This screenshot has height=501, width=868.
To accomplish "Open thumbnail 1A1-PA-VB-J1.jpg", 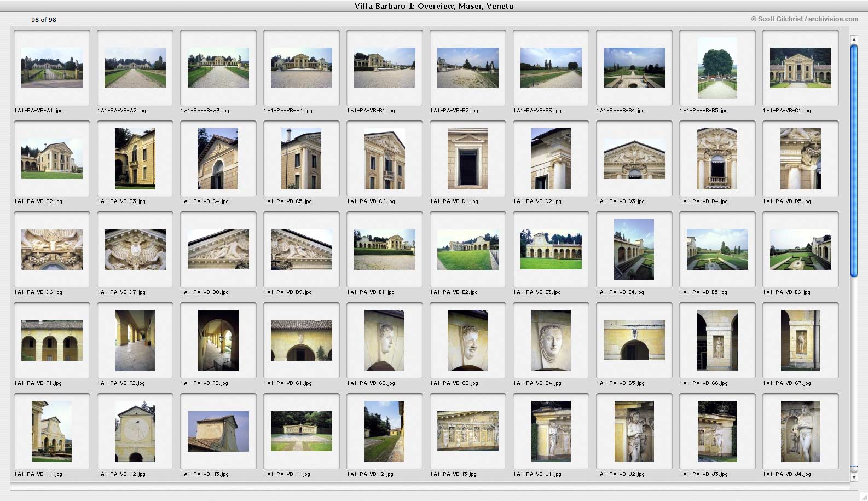I will pos(551,431).
